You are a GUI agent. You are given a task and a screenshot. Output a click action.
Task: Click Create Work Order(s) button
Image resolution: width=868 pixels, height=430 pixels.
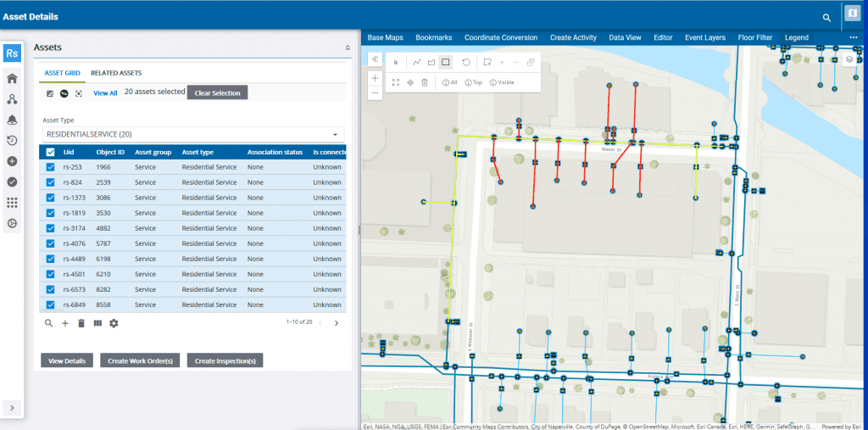click(x=140, y=360)
